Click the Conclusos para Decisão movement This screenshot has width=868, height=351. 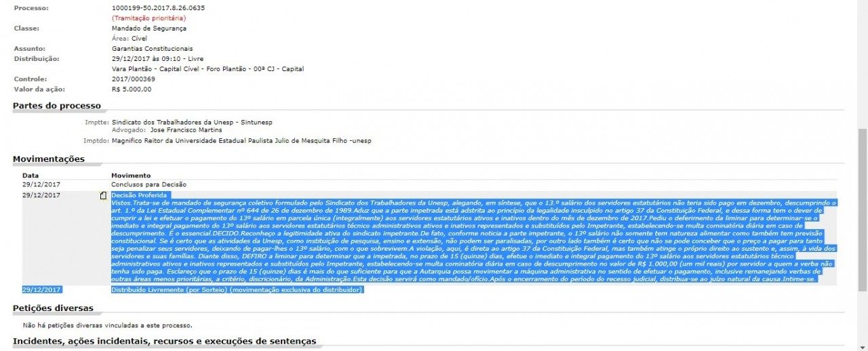[149, 184]
